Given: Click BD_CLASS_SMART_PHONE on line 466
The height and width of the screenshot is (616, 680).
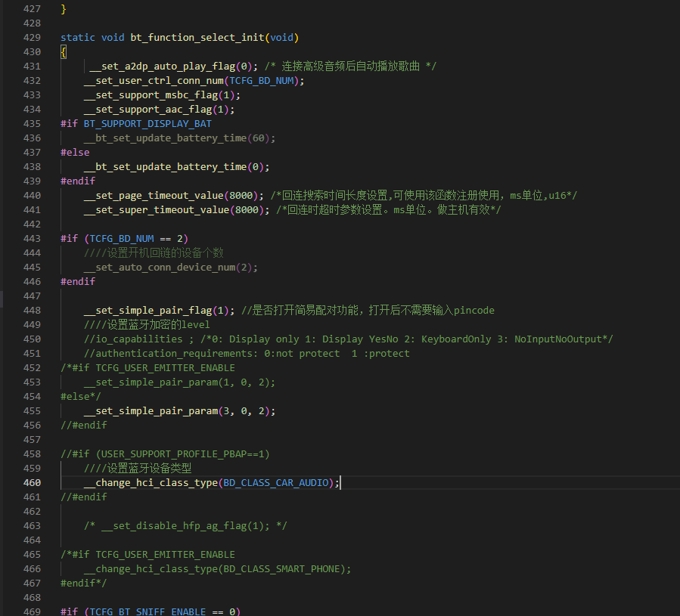Looking at the screenshot, I should [x=281, y=568].
